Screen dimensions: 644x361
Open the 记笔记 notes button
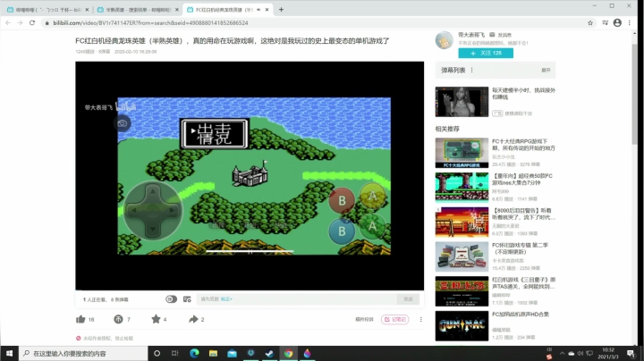pos(395,319)
